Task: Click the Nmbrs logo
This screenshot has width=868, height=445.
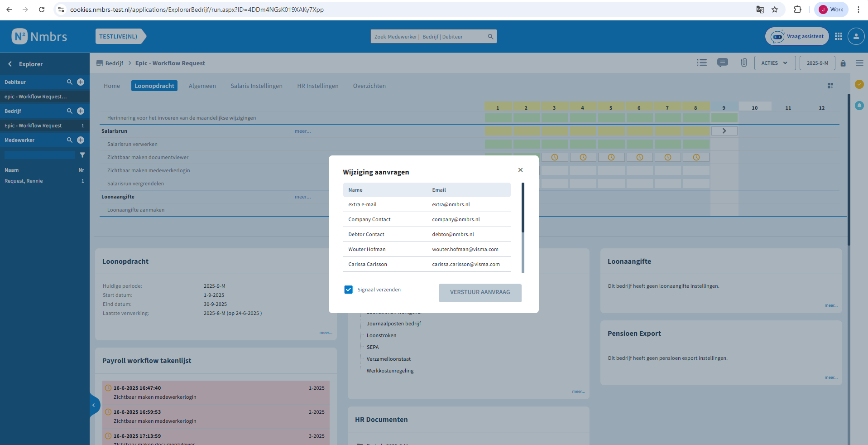Action: click(39, 37)
